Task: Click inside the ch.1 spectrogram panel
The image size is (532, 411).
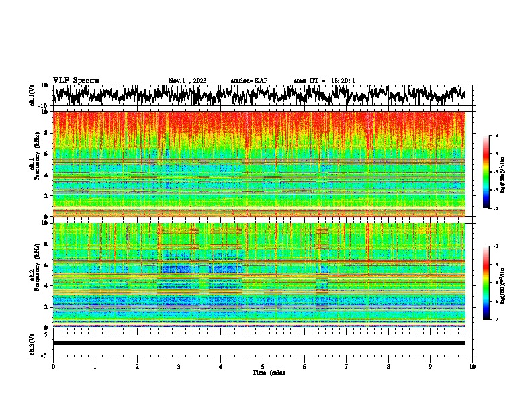Action: [x=259, y=164]
